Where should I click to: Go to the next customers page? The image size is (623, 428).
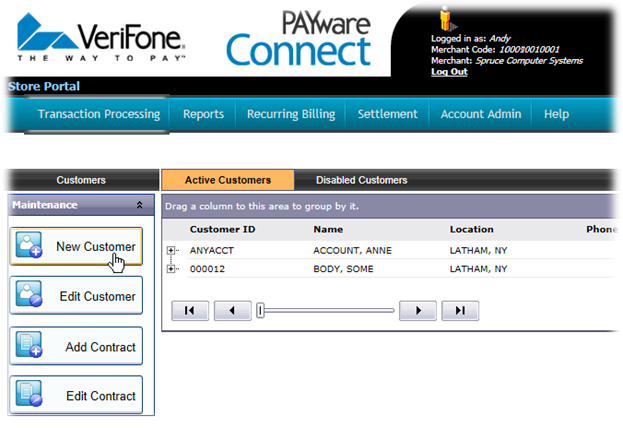tap(418, 310)
